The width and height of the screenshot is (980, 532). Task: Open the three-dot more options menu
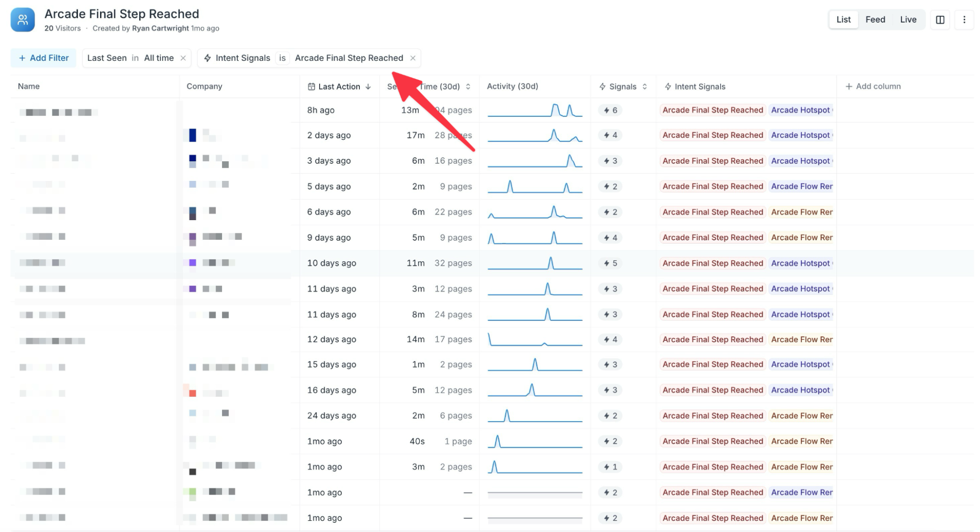964,20
